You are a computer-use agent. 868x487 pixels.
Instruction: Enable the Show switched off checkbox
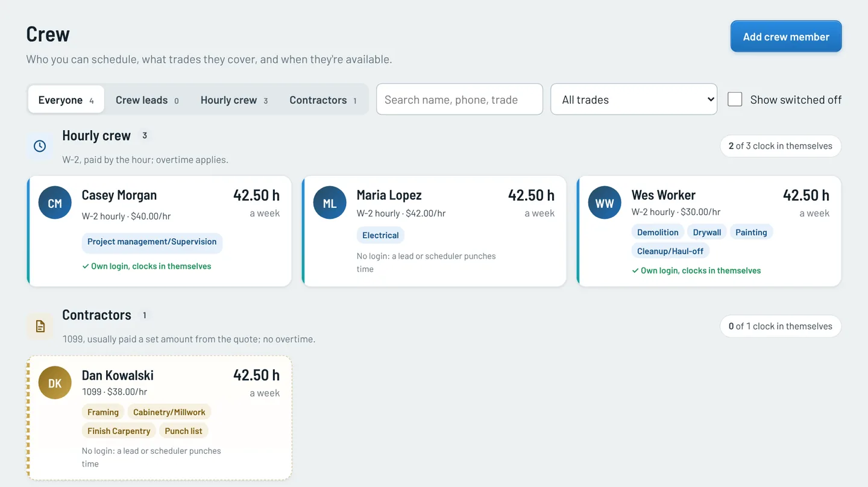tap(735, 99)
